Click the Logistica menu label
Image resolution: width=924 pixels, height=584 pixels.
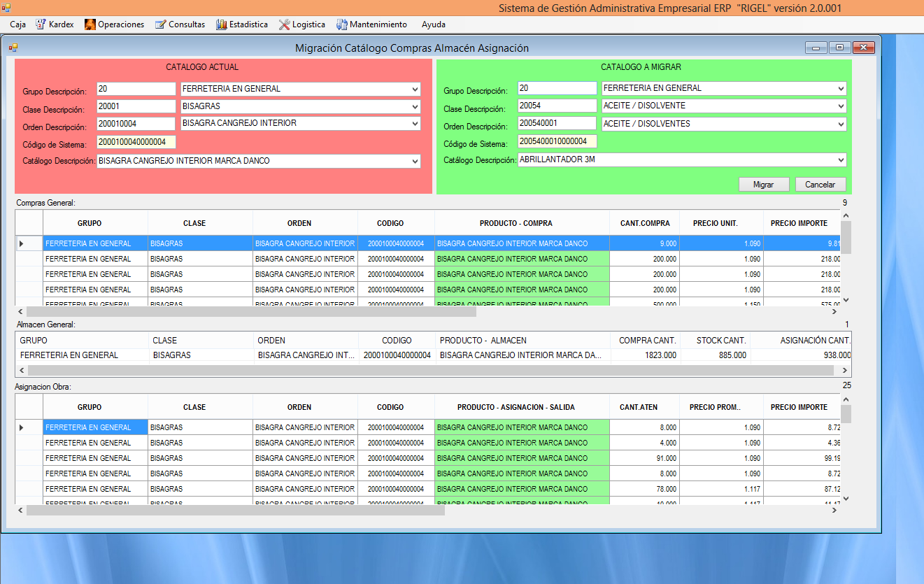point(308,24)
